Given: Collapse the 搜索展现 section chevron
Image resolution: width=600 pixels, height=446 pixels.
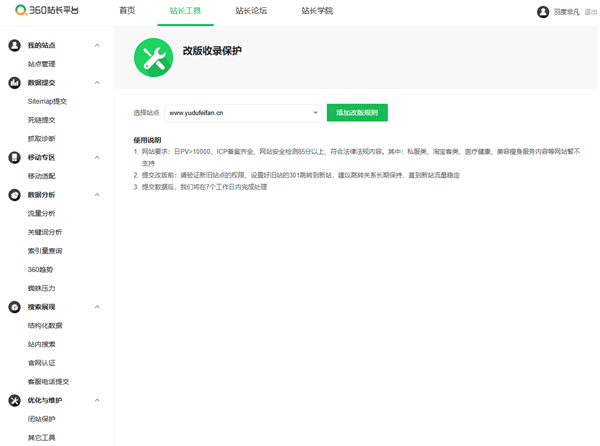Looking at the screenshot, I should point(97,307).
